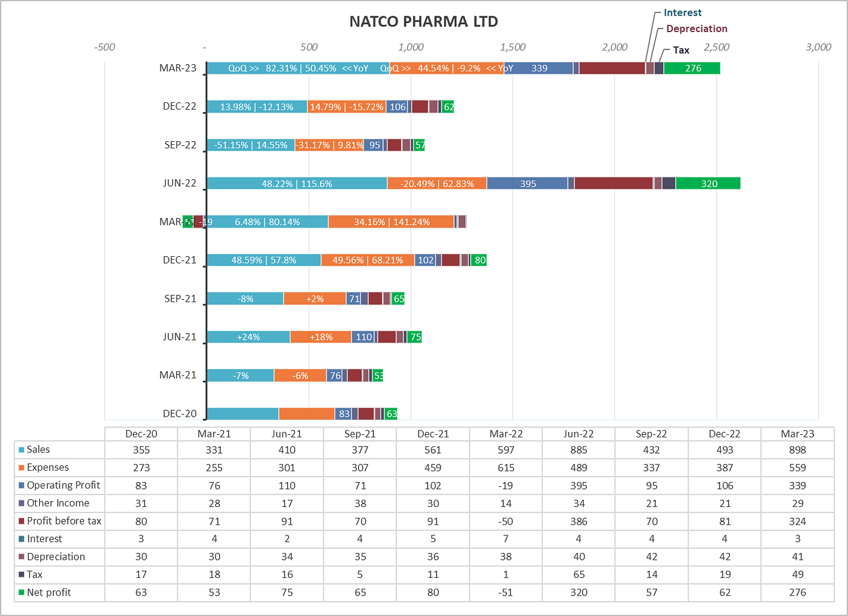Click the Depreciation callout label above the chart
Screen dimensions: 848x616
coord(697,28)
